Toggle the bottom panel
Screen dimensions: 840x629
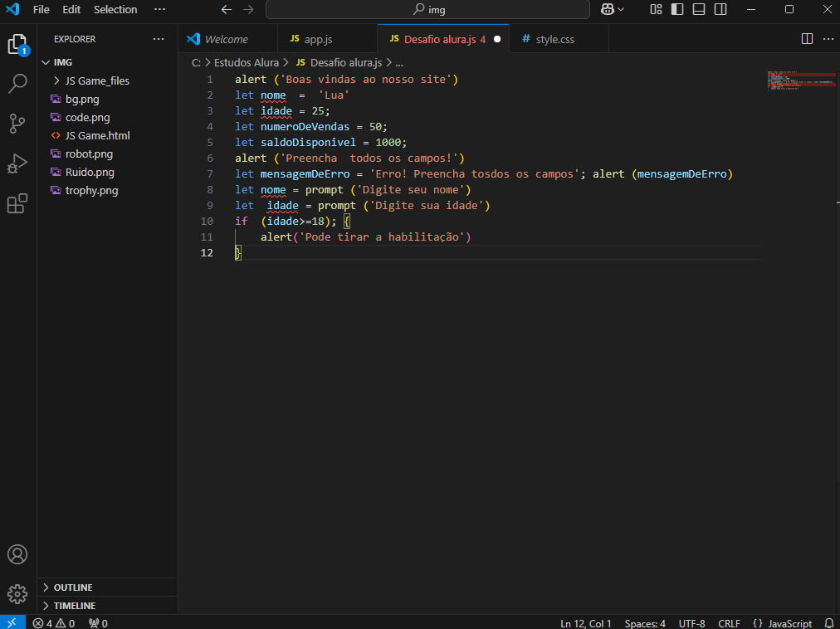click(x=699, y=9)
